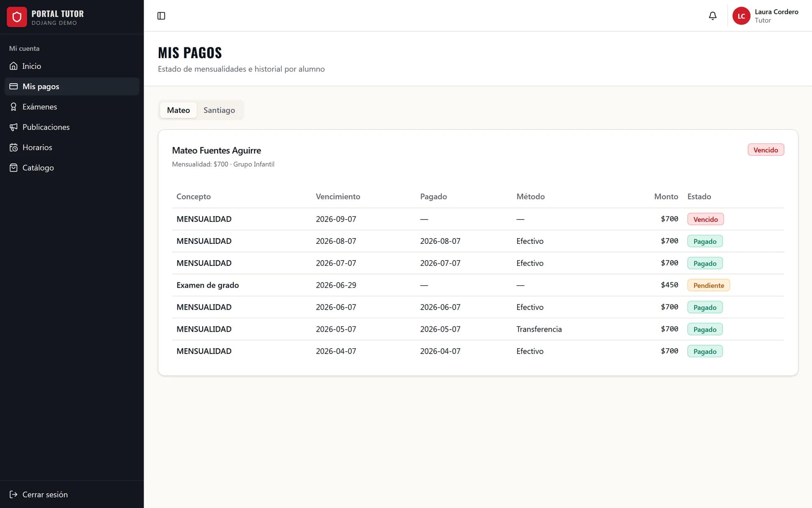Click the Mis pagos card icon
The height and width of the screenshot is (508, 812).
coord(13,86)
